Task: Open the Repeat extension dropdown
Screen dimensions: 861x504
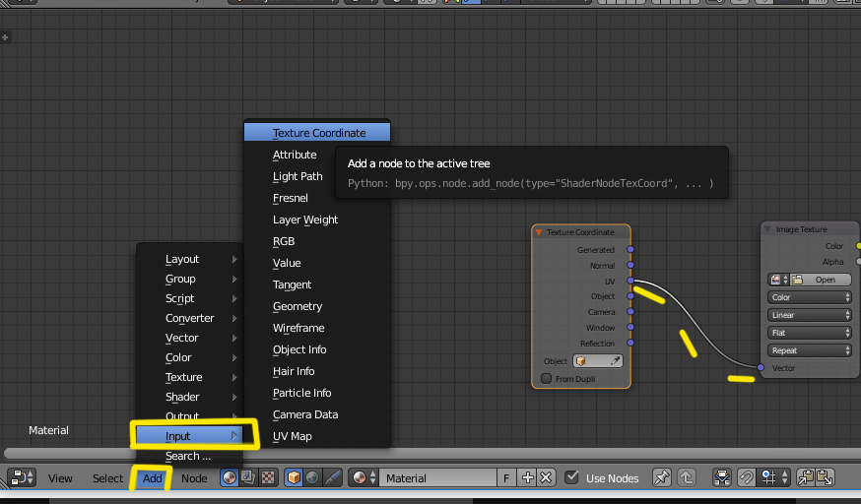Action: pos(810,350)
